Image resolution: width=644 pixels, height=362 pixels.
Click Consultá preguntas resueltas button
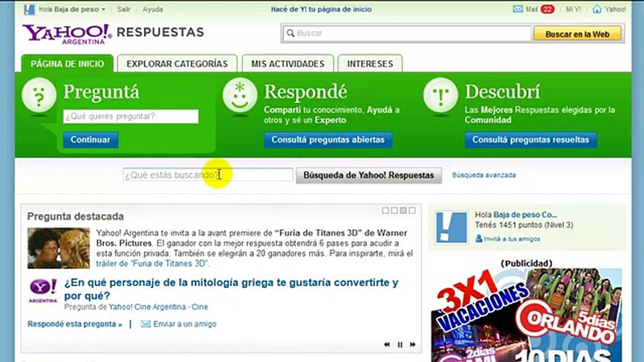tap(531, 140)
